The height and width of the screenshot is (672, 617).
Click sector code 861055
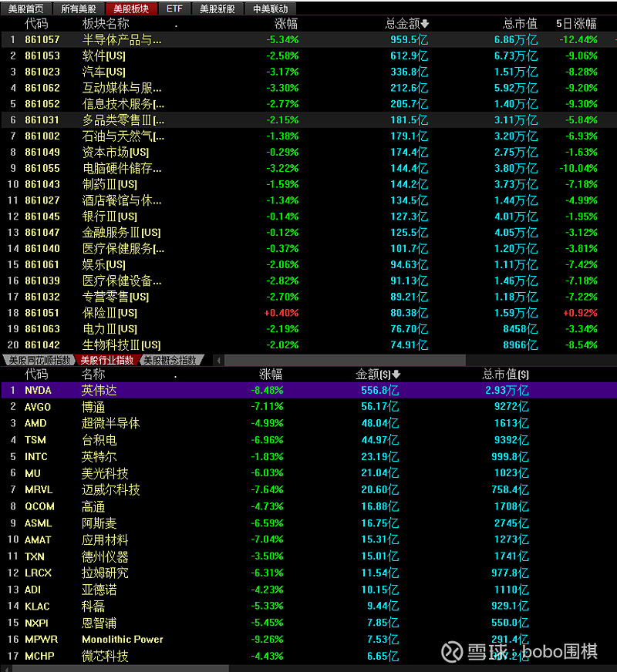[42, 169]
